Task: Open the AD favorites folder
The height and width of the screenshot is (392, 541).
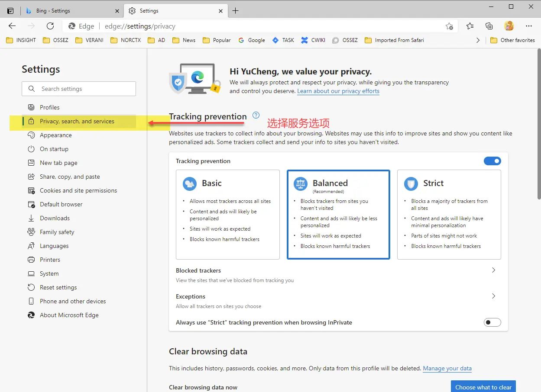Action: coord(156,40)
